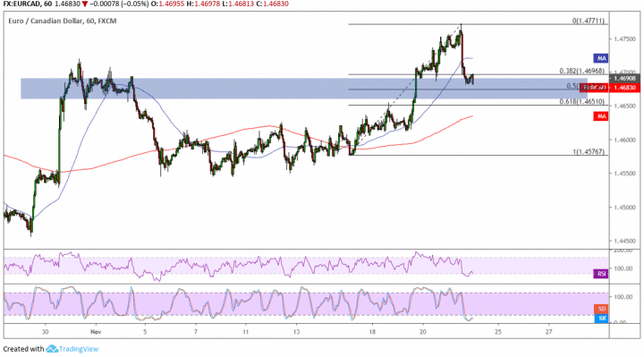Click the red down-arrow price change indicator
Image resolution: width=644 pixels, height=357 pixels.
[x=85, y=4]
